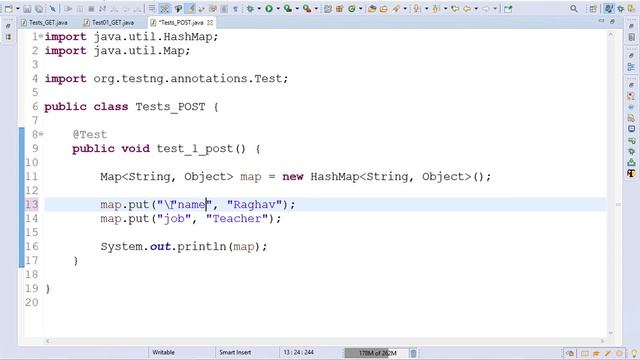The image size is (640, 360).
Task: Collapse the @Test method fold at line 8
Action: click(41, 134)
